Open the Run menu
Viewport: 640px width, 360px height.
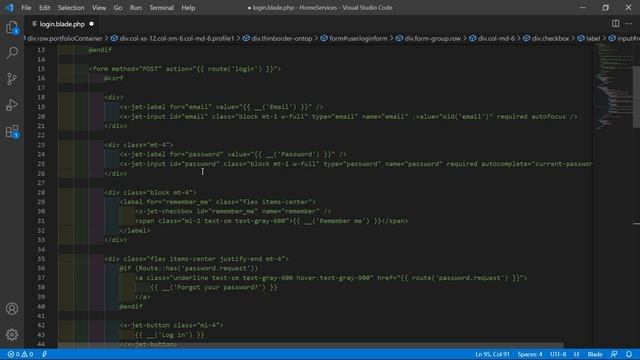136,8
